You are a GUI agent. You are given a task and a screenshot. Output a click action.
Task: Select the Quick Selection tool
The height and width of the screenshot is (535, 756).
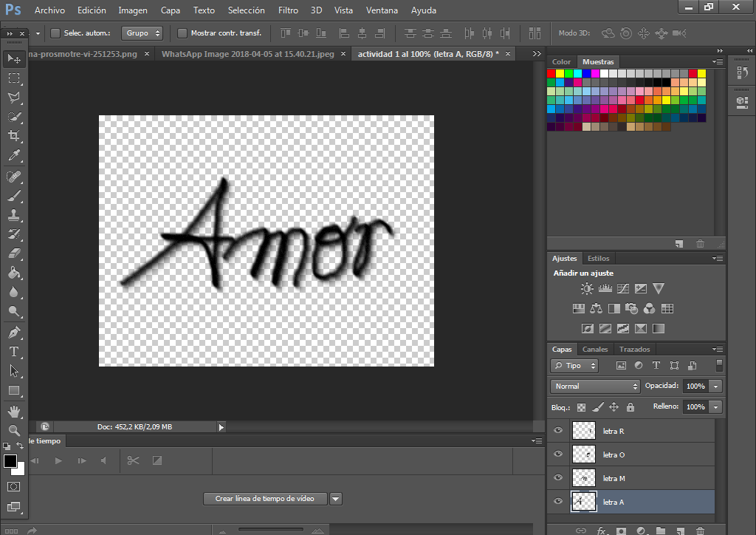pyautogui.click(x=14, y=117)
